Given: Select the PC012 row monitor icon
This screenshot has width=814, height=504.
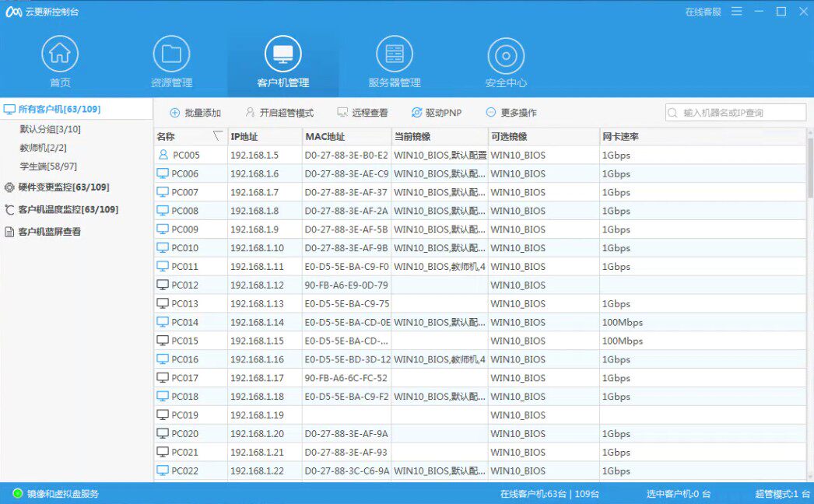Looking at the screenshot, I should (163, 285).
